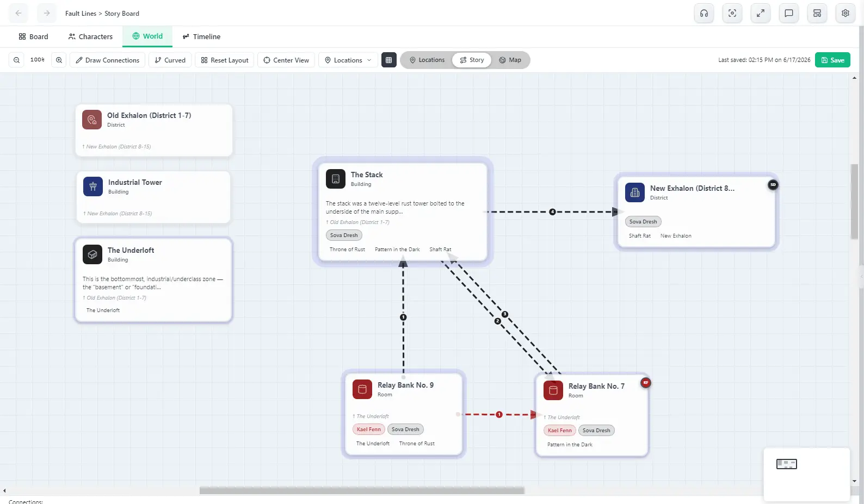The image size is (864, 504).
Task: Switch view mode to Locations
Action: 427,60
